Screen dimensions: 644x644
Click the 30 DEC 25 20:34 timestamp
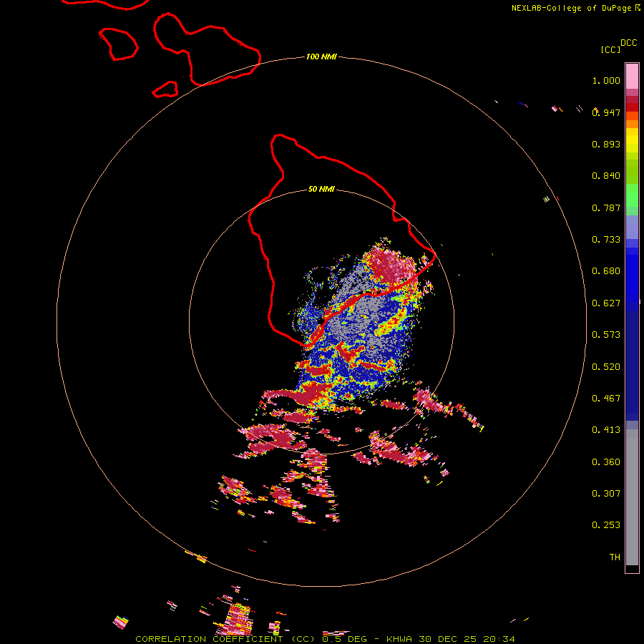pyautogui.click(x=467, y=639)
